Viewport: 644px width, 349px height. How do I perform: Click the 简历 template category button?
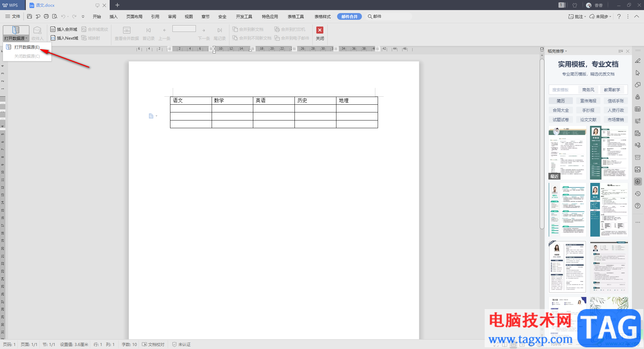(x=561, y=101)
